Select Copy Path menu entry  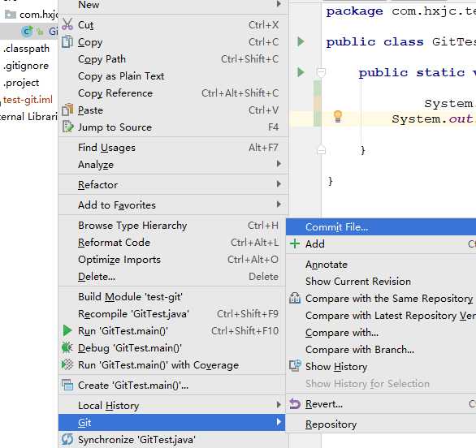[173, 59]
